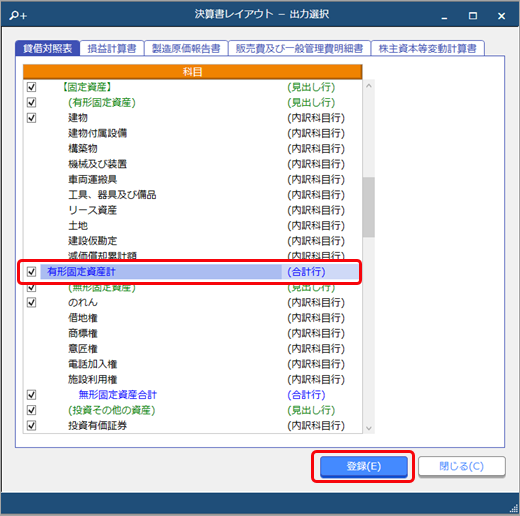The width and height of the screenshot is (520, 516).
Task: Toggle the 有形固定資産計 checkbox
Action: pyautogui.click(x=31, y=272)
